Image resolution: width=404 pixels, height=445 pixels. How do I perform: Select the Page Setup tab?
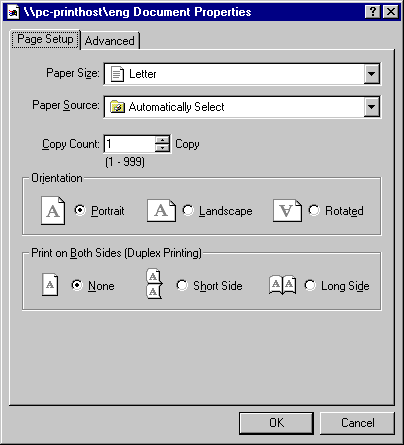tap(45, 39)
